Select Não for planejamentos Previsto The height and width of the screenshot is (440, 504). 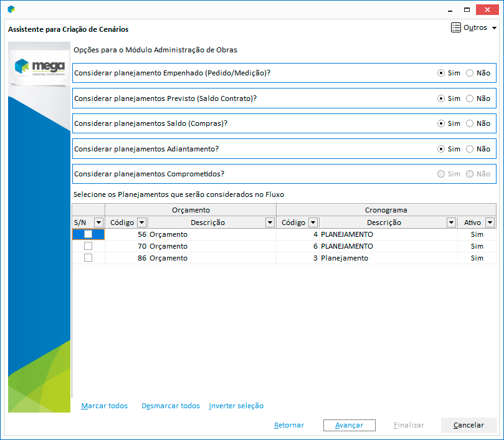(470, 98)
